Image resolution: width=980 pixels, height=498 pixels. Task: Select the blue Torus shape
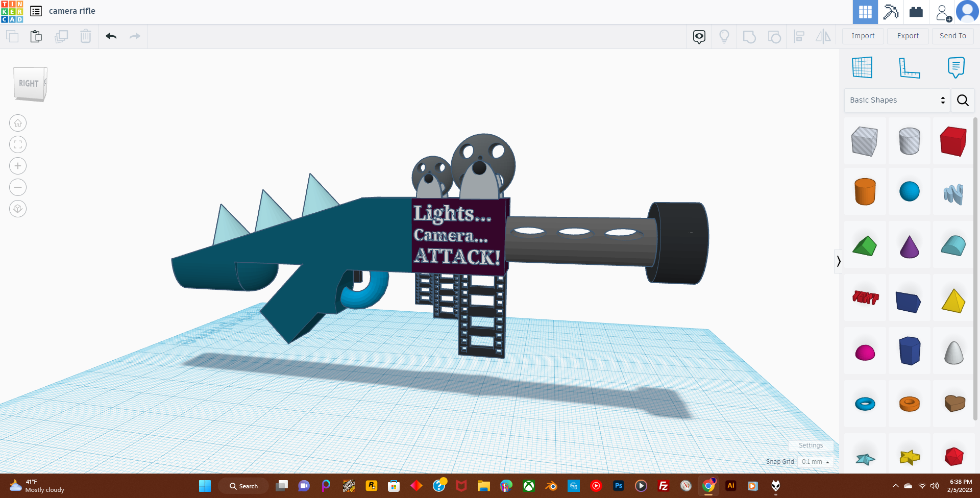tap(865, 404)
